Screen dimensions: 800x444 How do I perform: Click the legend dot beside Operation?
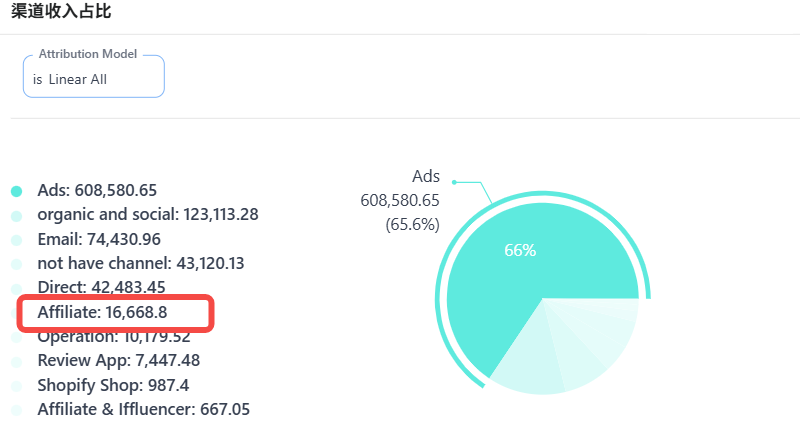[16, 337]
